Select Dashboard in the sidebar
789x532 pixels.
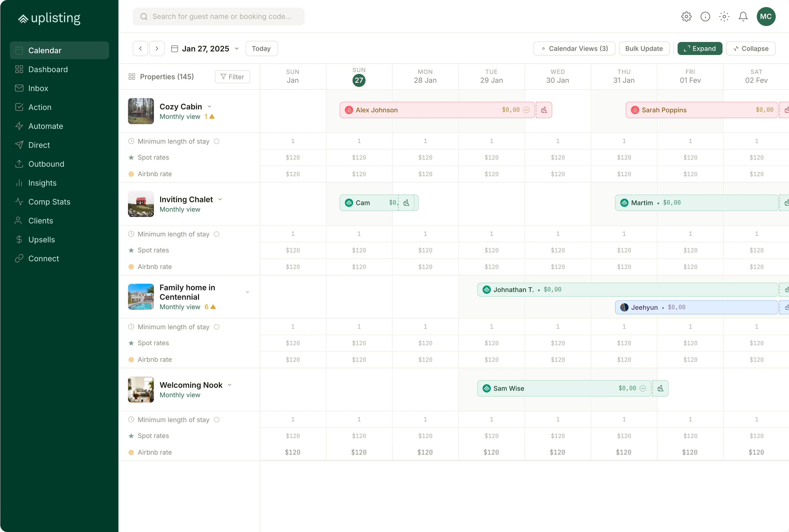(48, 69)
